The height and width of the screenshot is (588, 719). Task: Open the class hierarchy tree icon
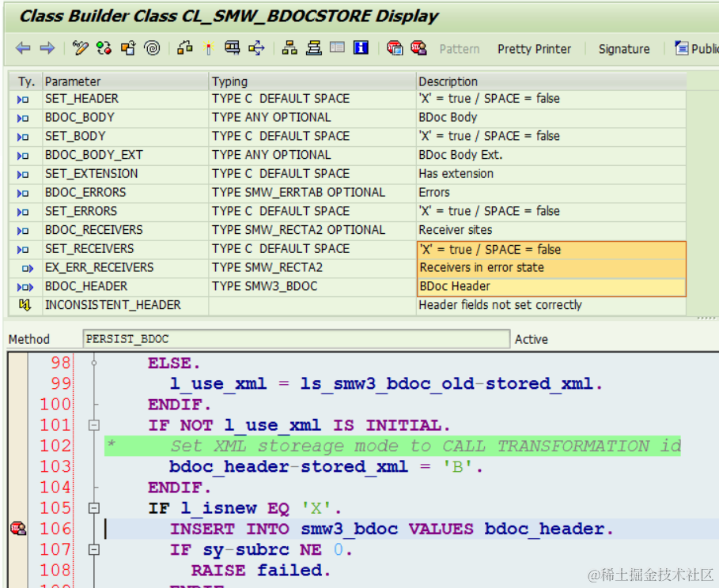(x=289, y=47)
